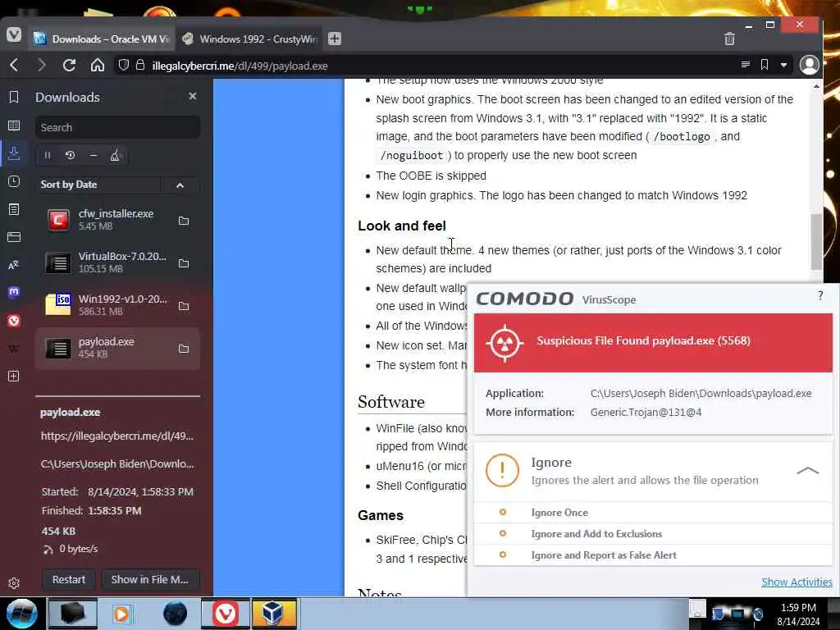Open Reading List panel in sidebar
The width and height of the screenshot is (840, 630).
pos(14,126)
